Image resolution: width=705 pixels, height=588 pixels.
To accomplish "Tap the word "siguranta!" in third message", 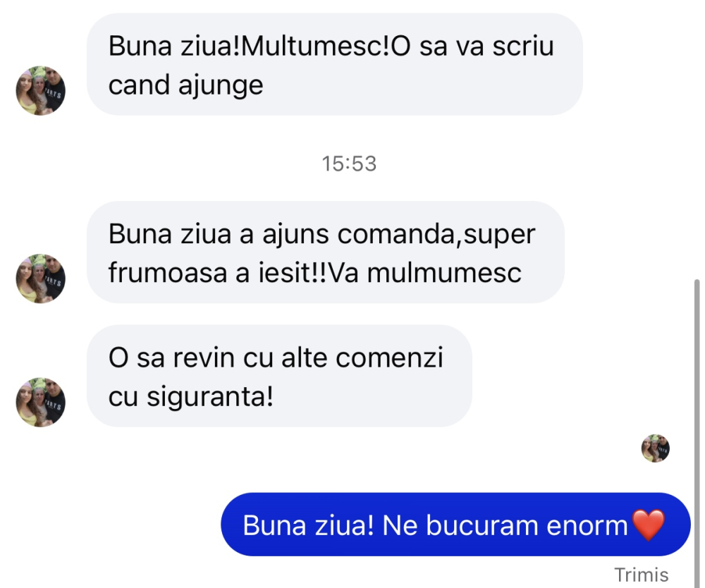I will [210, 397].
